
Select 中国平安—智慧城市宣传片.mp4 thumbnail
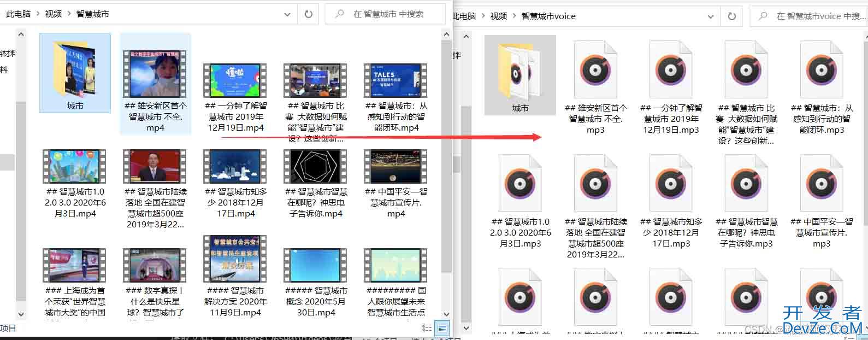coord(396,166)
